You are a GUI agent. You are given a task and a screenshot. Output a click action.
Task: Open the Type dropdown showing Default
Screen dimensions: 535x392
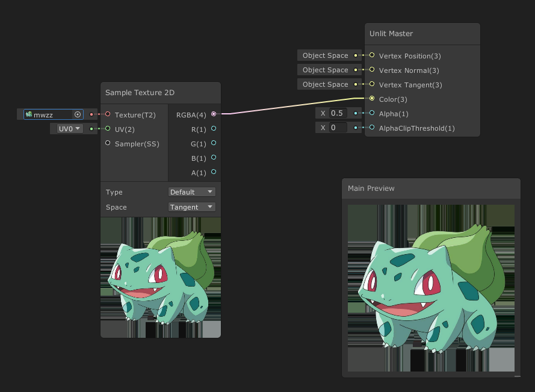[191, 191]
